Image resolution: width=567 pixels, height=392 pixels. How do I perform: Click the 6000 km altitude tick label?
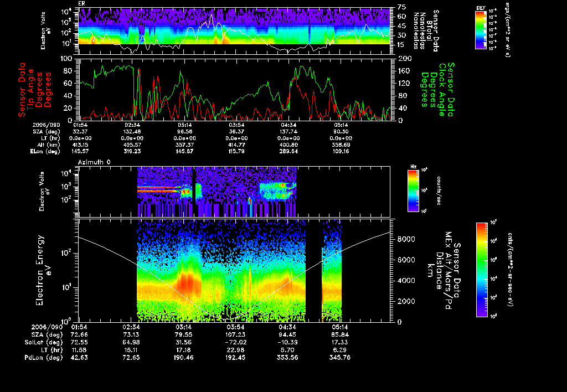coord(406,260)
